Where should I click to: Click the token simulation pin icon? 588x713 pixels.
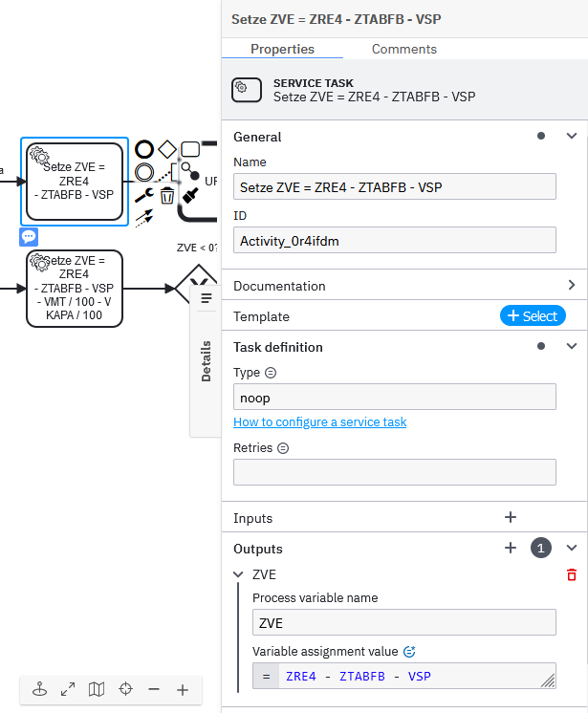(39, 689)
